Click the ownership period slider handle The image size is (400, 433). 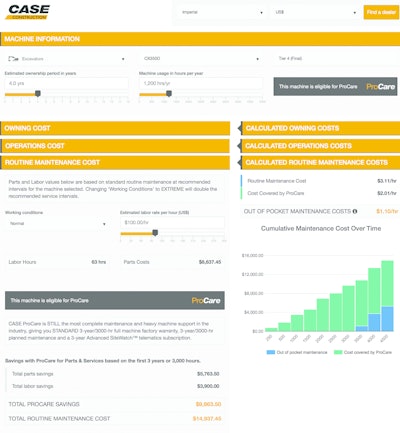(x=38, y=94)
